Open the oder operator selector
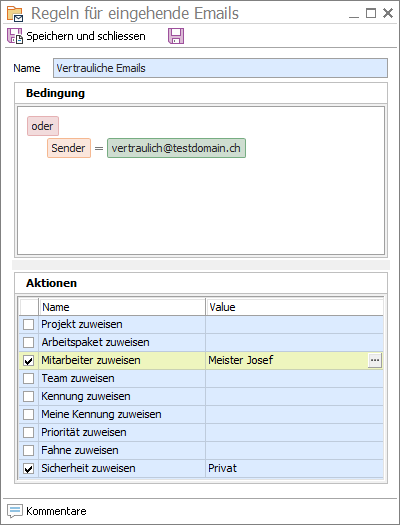The image size is (400, 525). pos(43,126)
